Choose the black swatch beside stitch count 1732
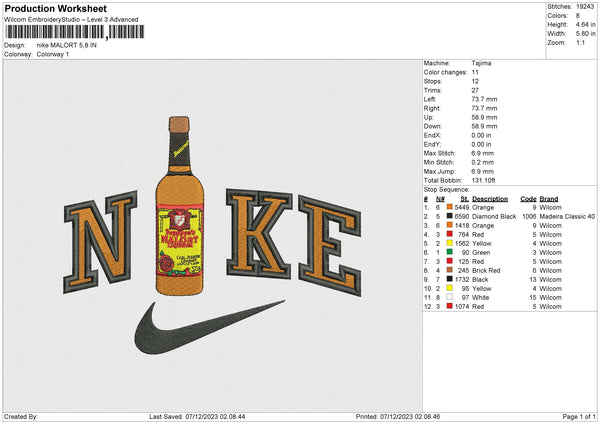This screenshot has width=600, height=424. pyautogui.click(x=449, y=279)
